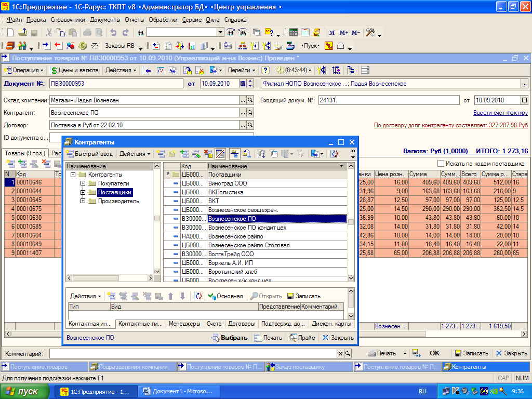Click the magnifier icon next to Контрагент field
The width and height of the screenshot is (532, 399).
point(250,113)
